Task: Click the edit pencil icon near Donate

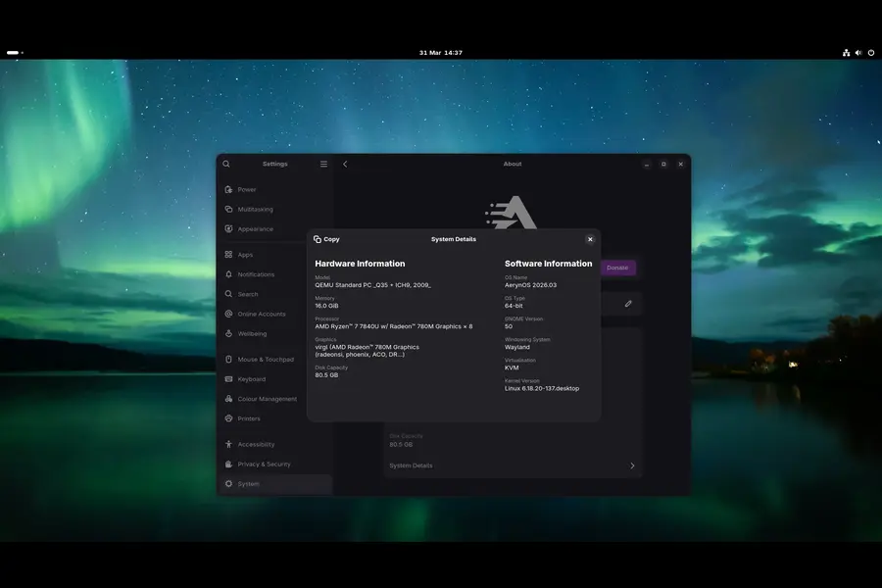Action: click(x=628, y=304)
